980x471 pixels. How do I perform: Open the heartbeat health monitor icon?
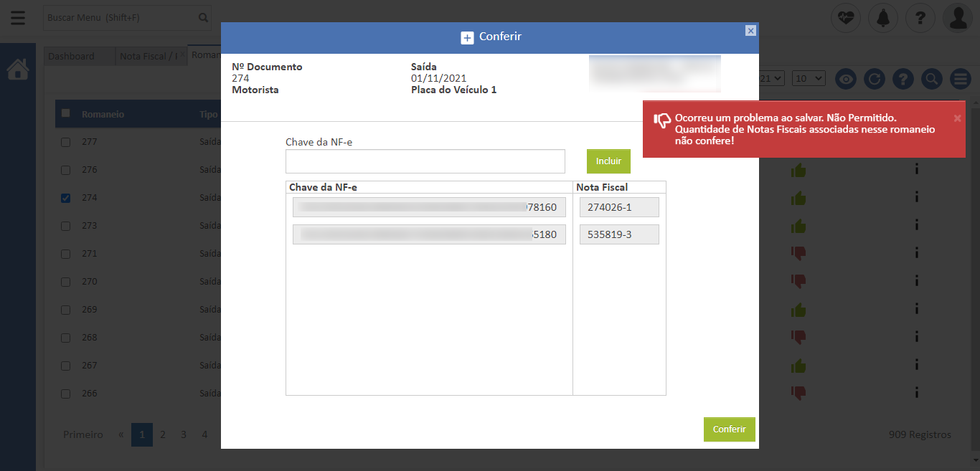pos(846,18)
